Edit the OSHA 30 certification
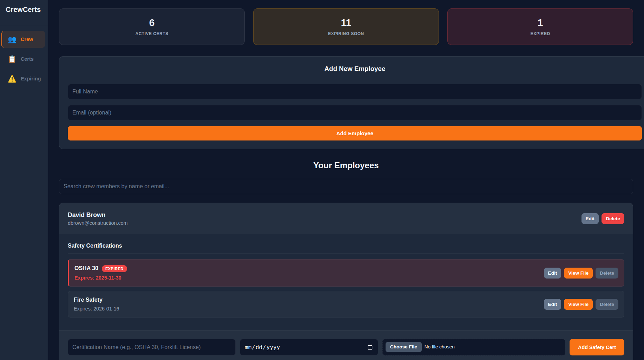 point(552,273)
